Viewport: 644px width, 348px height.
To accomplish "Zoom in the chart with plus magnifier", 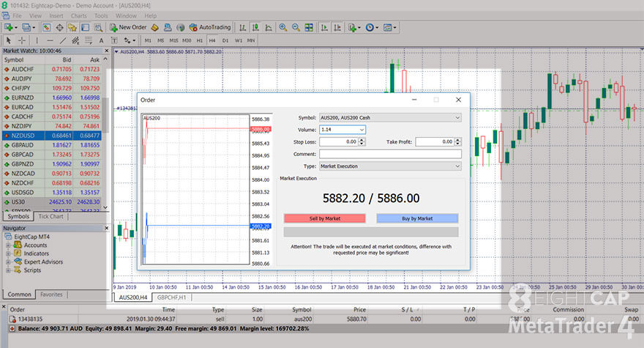I will (x=283, y=28).
